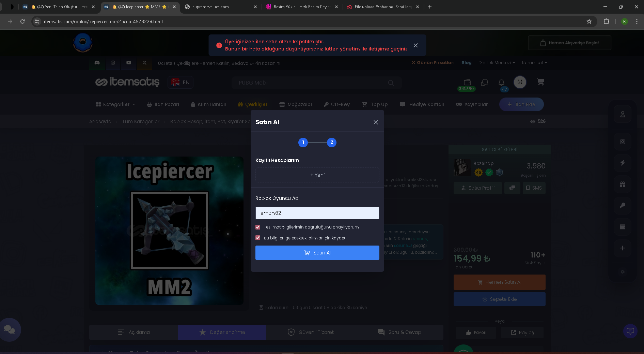The image size is (644, 354).
Task: Click Sepete Ekle button
Action: point(500,299)
